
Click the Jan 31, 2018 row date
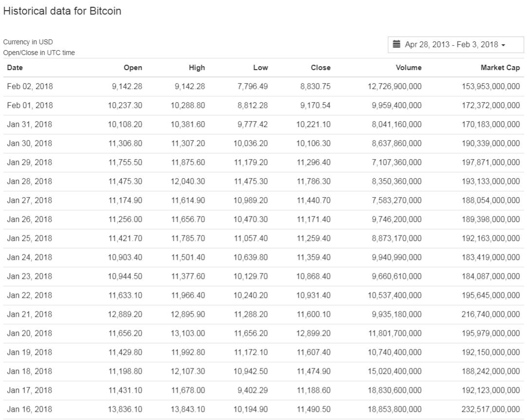pyautogui.click(x=30, y=124)
